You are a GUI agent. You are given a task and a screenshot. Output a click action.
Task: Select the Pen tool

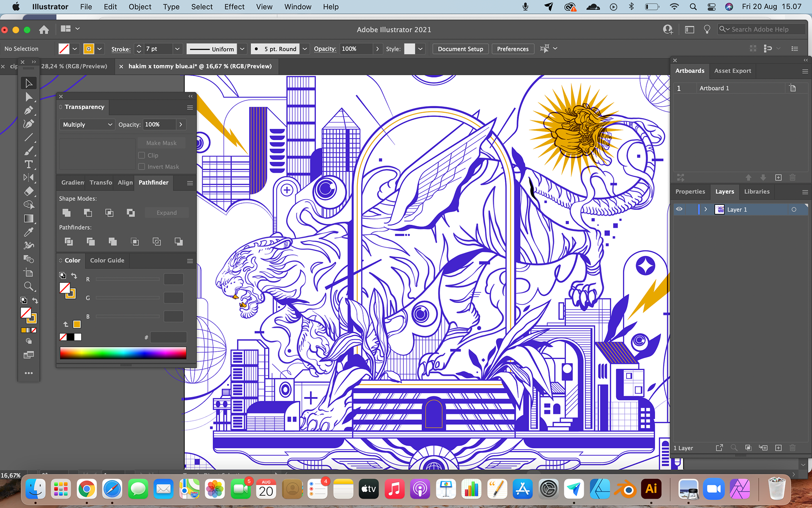(x=29, y=110)
